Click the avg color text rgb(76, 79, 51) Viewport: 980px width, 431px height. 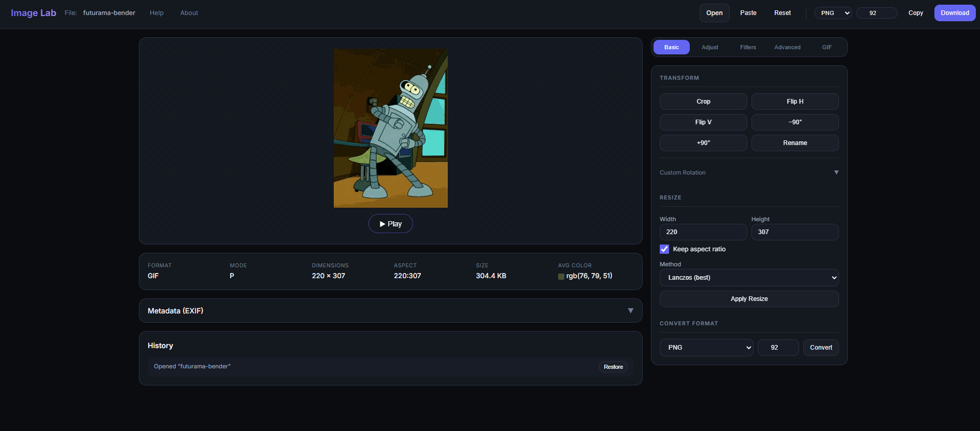[x=589, y=276]
